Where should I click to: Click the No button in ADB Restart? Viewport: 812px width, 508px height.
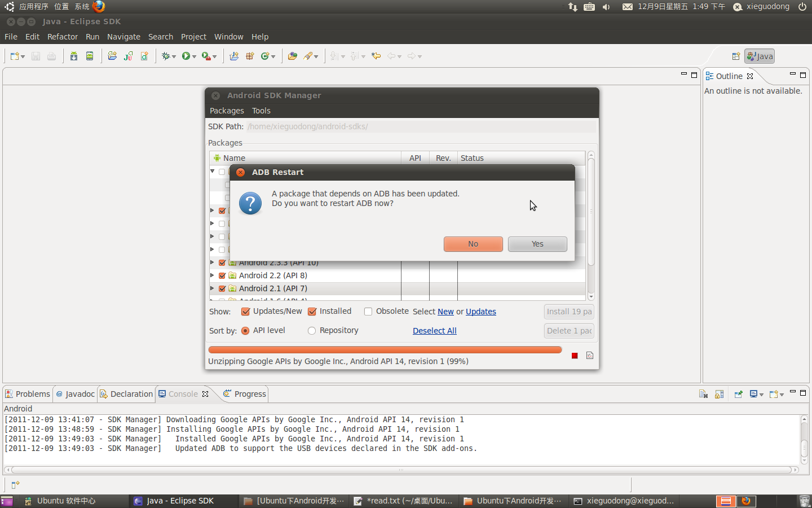(x=473, y=244)
